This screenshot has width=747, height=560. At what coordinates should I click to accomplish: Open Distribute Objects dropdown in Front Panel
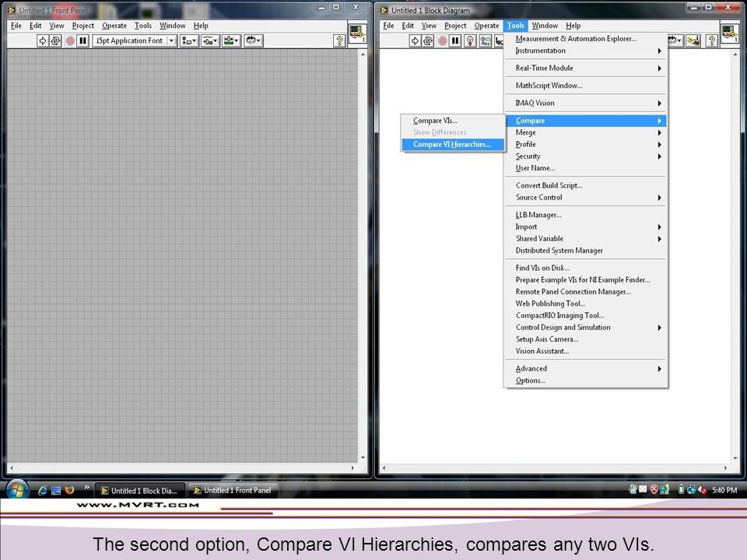[x=210, y=41]
